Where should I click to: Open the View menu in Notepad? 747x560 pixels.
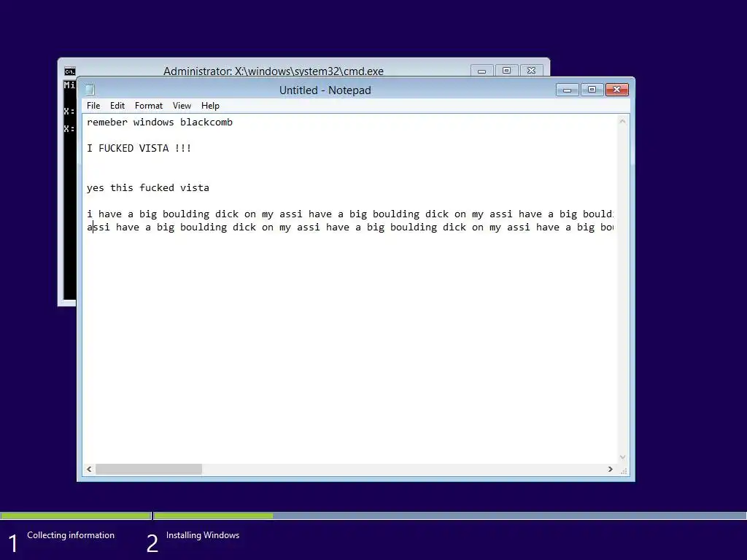tap(182, 106)
